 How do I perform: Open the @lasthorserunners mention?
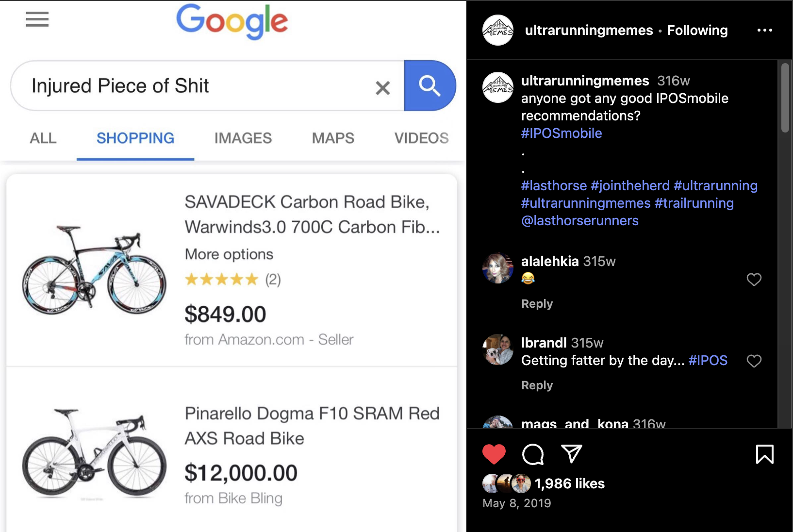coord(580,221)
